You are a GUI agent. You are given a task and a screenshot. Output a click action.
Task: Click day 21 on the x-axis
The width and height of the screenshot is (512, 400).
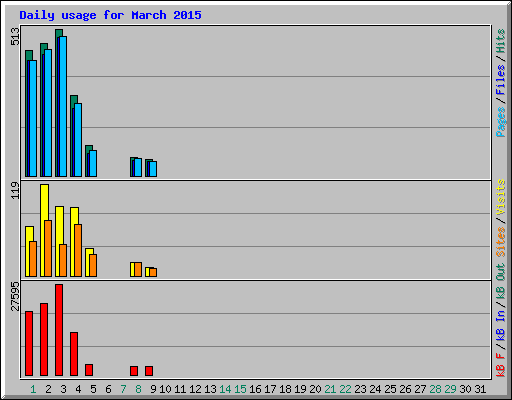(x=330, y=389)
